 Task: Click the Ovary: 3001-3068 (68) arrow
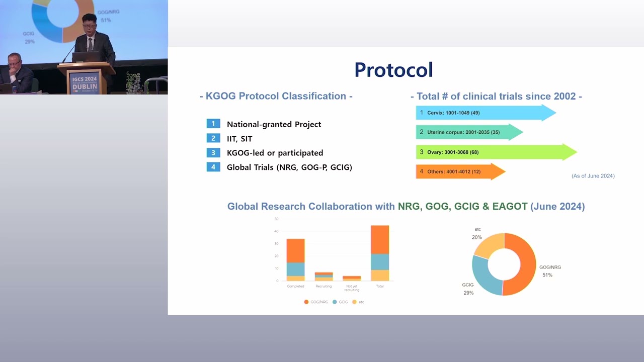click(x=497, y=152)
